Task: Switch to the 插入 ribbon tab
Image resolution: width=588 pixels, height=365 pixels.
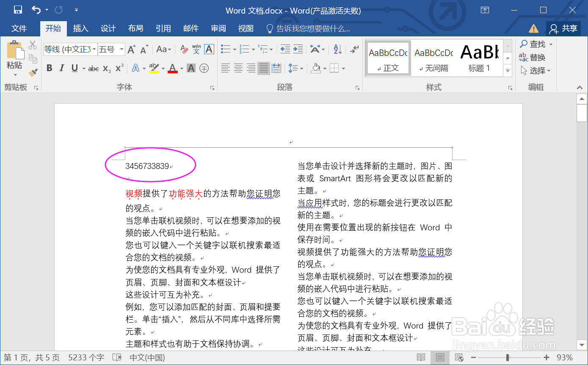Action: (x=80, y=28)
